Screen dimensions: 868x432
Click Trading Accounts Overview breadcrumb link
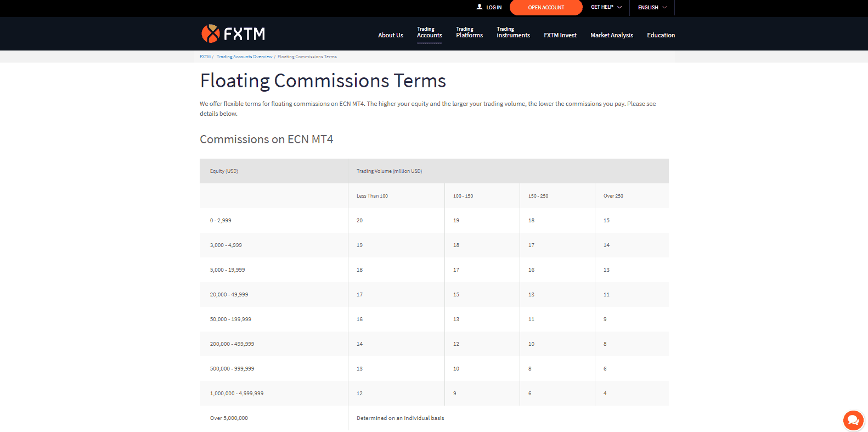point(245,57)
